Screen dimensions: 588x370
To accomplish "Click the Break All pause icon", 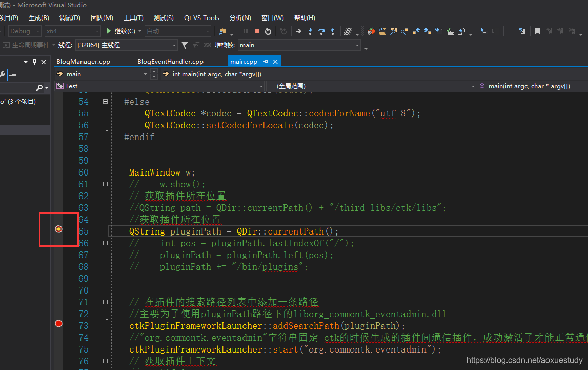I will click(x=246, y=31).
